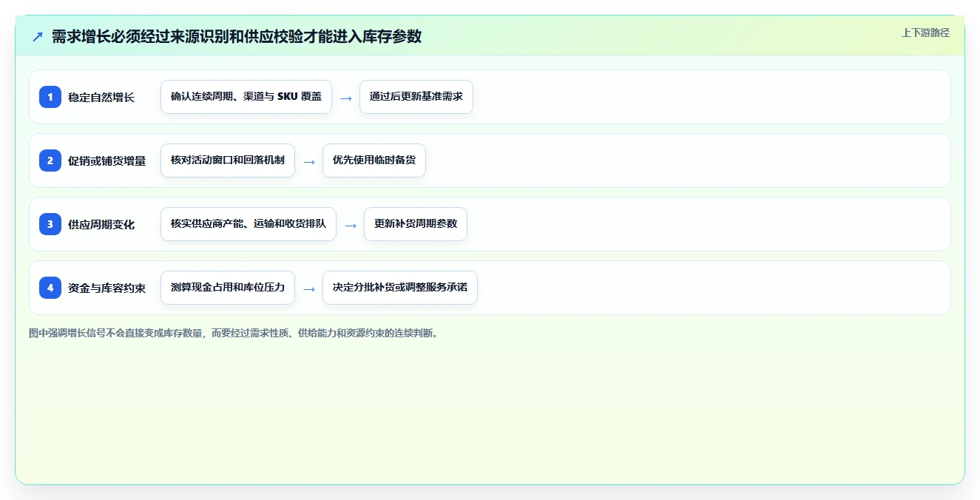Select the 核实供应商产能、运输和收货排队 box
The height and width of the screenshot is (500, 980).
point(249,224)
